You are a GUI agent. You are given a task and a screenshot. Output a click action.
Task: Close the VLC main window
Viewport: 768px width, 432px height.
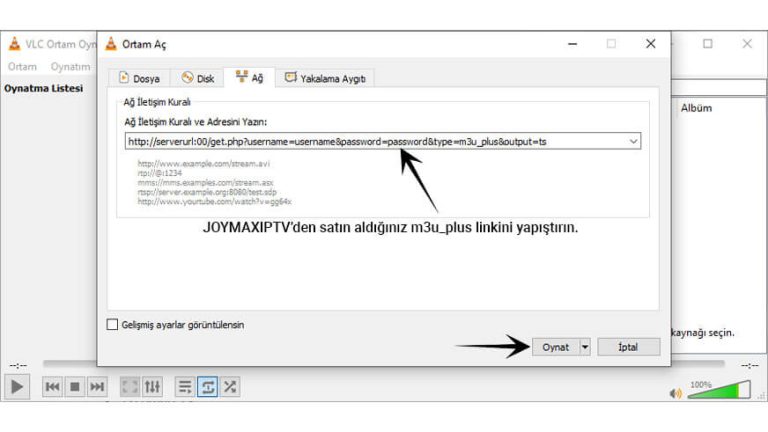747,44
